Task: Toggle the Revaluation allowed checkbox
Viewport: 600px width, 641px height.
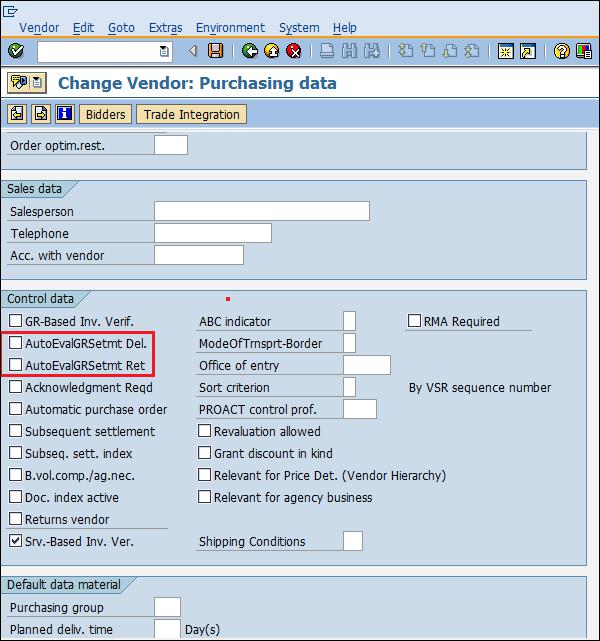Action: [x=205, y=432]
